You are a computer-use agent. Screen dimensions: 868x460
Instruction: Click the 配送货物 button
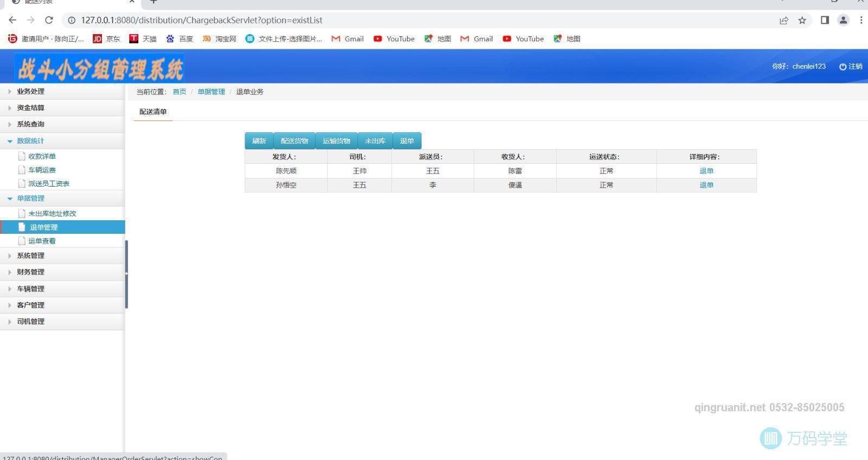[x=294, y=140]
